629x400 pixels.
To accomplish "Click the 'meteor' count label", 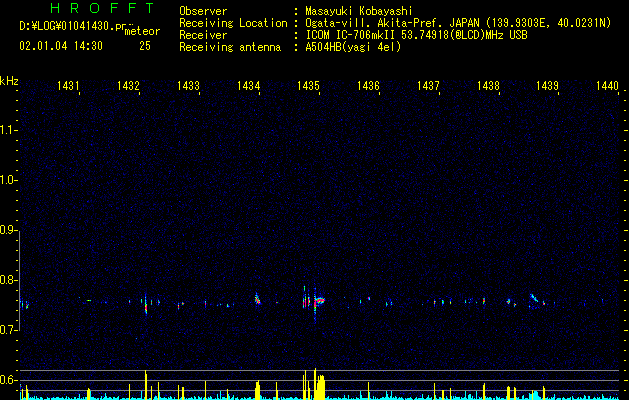I will coord(142,31).
